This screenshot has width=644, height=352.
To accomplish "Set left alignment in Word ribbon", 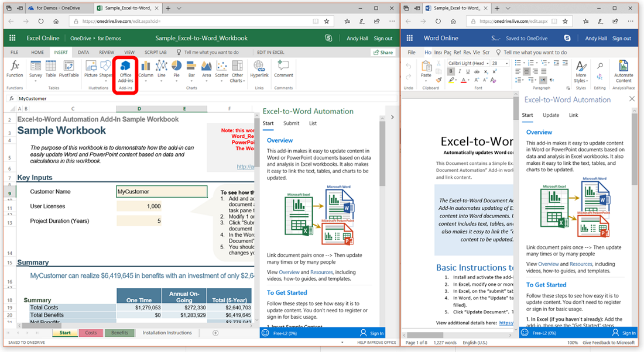I will [x=518, y=71].
